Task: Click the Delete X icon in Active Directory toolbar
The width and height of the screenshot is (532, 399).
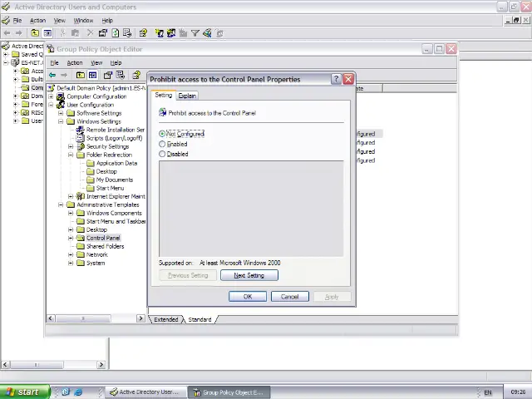Action: [x=90, y=33]
